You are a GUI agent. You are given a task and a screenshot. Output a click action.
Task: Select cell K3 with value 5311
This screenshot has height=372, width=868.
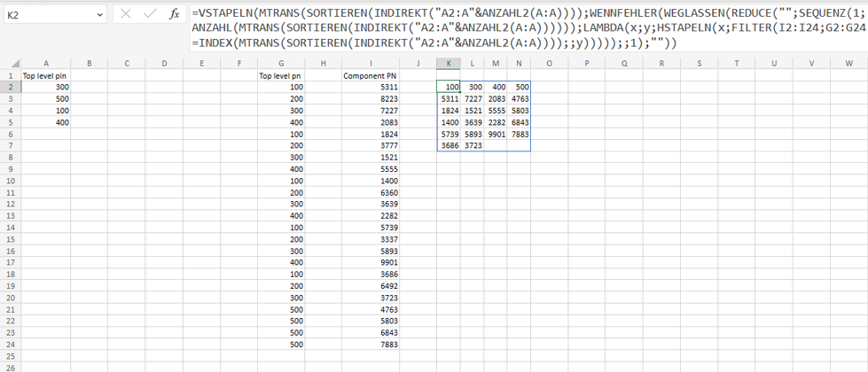tap(449, 99)
